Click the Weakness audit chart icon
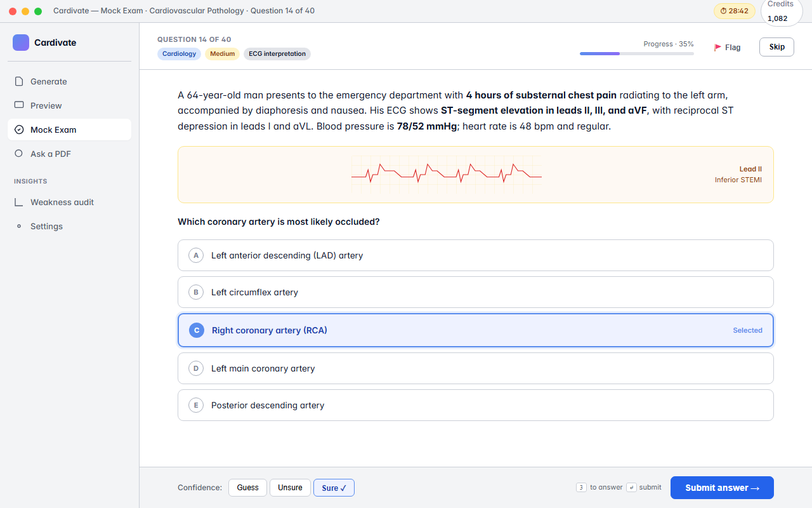Screen dimensions: 812x508 tap(19, 202)
